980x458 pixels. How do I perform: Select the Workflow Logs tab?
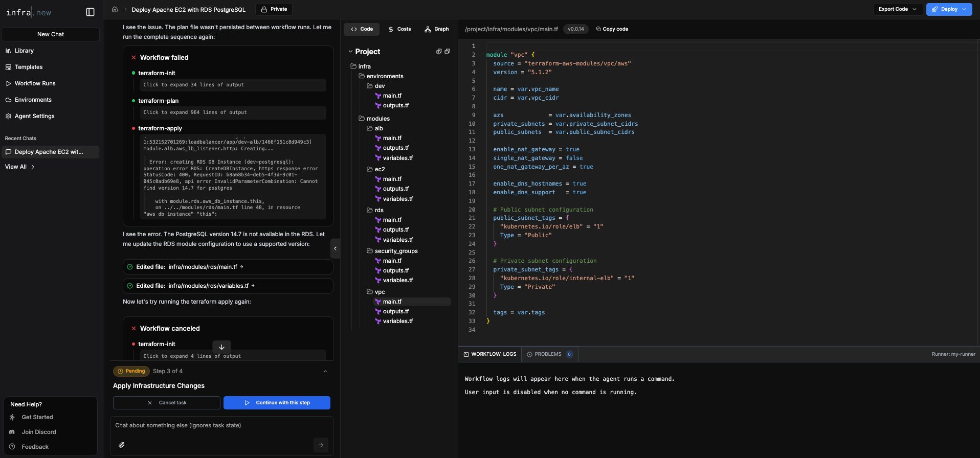pyautogui.click(x=490, y=354)
